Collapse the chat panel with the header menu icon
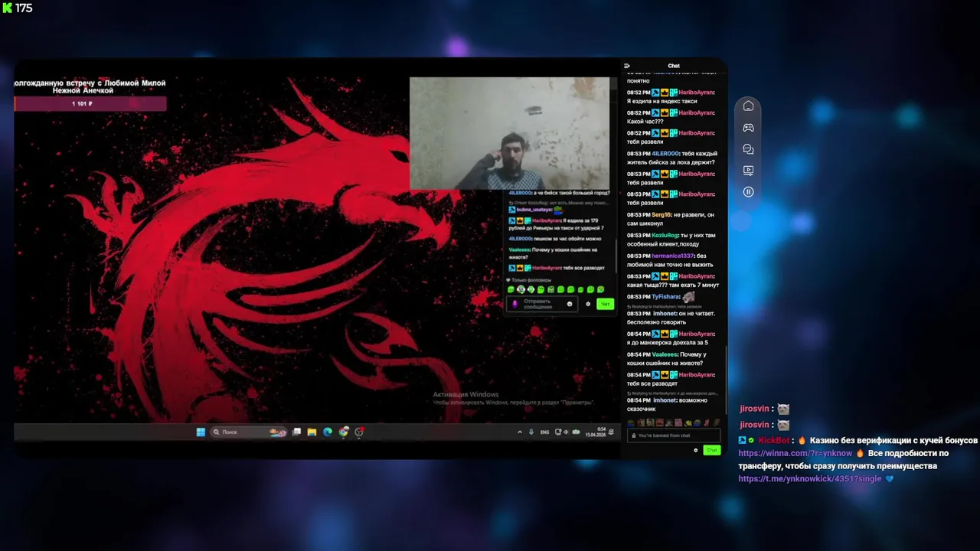980x551 pixels. pos(627,66)
